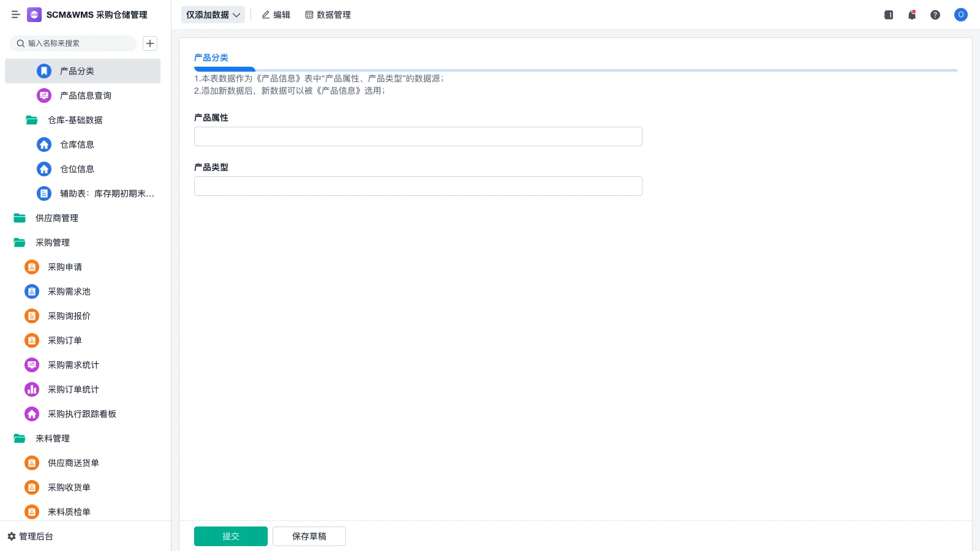
Task: Click the 采购执行跟踪看板 dashboard icon
Action: pyautogui.click(x=32, y=414)
